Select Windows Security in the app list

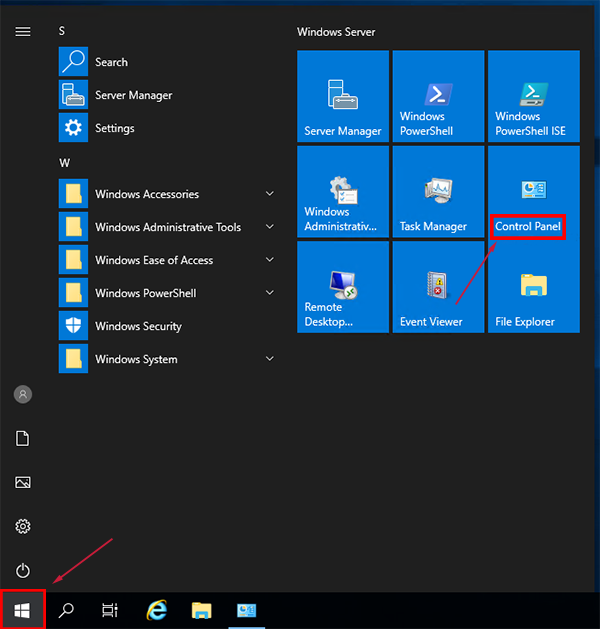click(x=138, y=326)
